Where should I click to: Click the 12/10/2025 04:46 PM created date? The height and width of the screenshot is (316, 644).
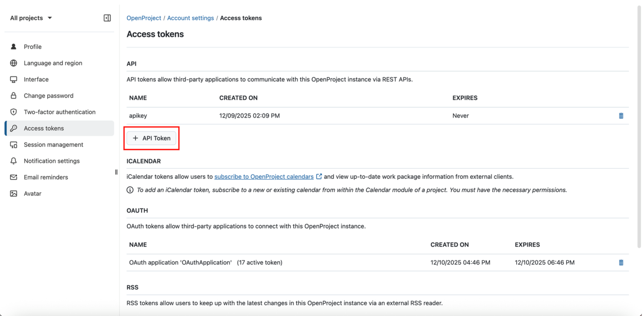coord(460,262)
